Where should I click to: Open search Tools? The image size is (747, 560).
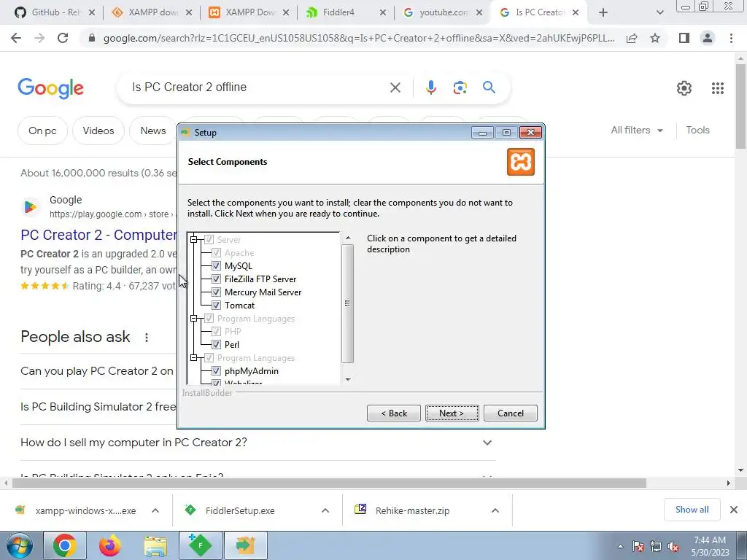click(x=697, y=130)
